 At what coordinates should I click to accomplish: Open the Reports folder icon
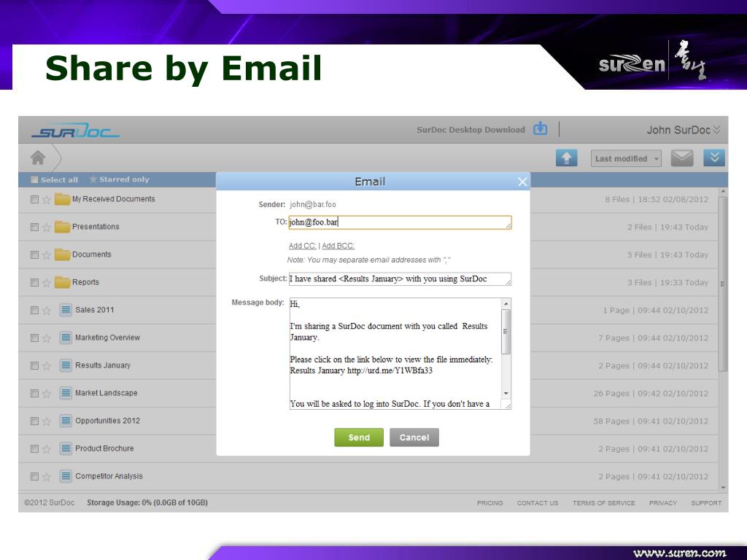click(63, 282)
